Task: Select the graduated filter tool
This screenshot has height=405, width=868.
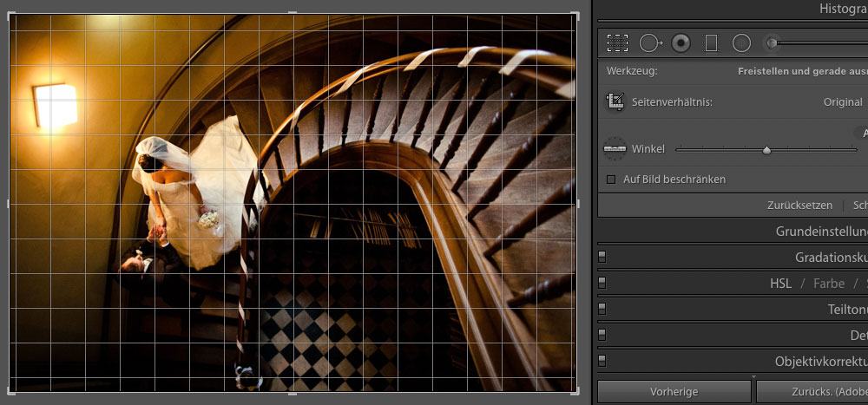Action: (711, 42)
